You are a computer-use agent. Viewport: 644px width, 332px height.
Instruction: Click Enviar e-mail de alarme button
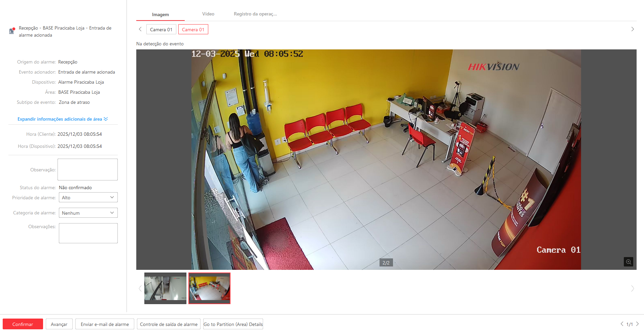[105, 324]
